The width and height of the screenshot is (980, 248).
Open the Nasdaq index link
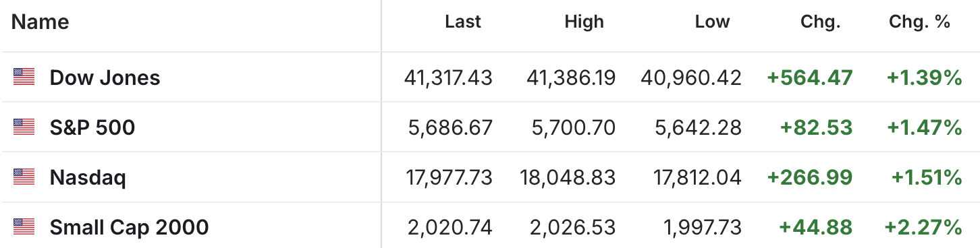[88, 178]
